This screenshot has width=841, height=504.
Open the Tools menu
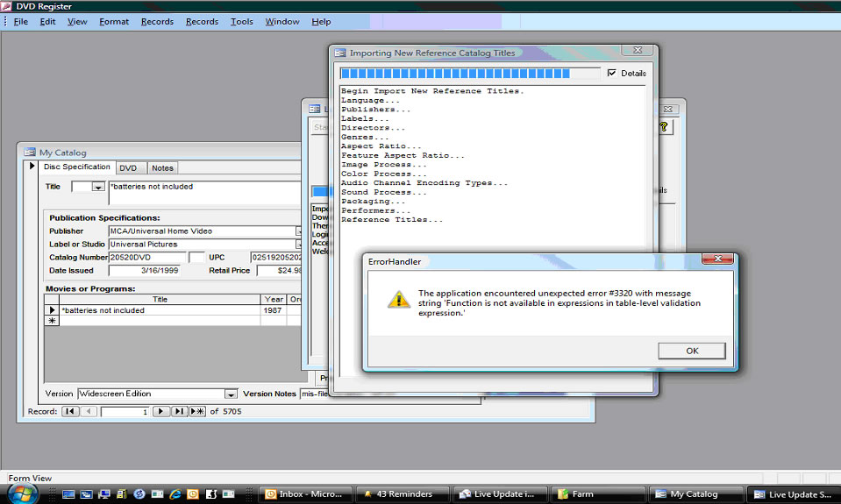[x=241, y=21]
